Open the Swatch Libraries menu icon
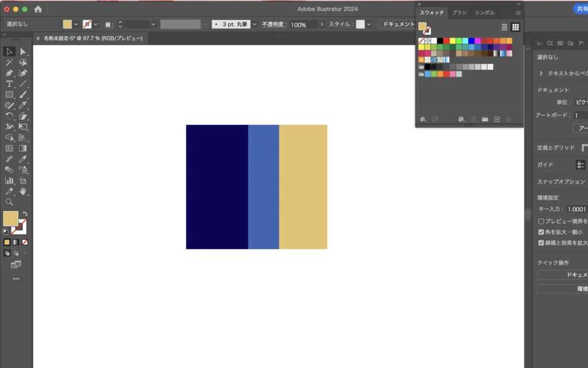 (424, 119)
